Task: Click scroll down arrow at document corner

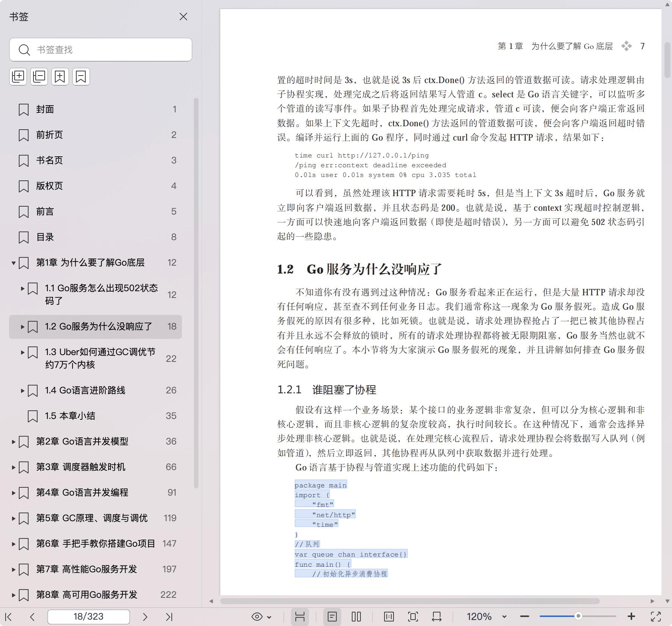Action: [x=667, y=601]
